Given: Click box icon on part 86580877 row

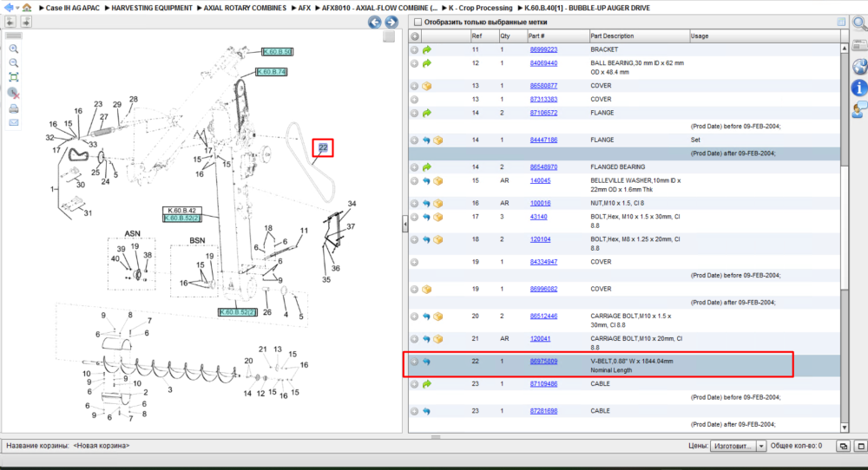Looking at the screenshot, I should tap(427, 86).
